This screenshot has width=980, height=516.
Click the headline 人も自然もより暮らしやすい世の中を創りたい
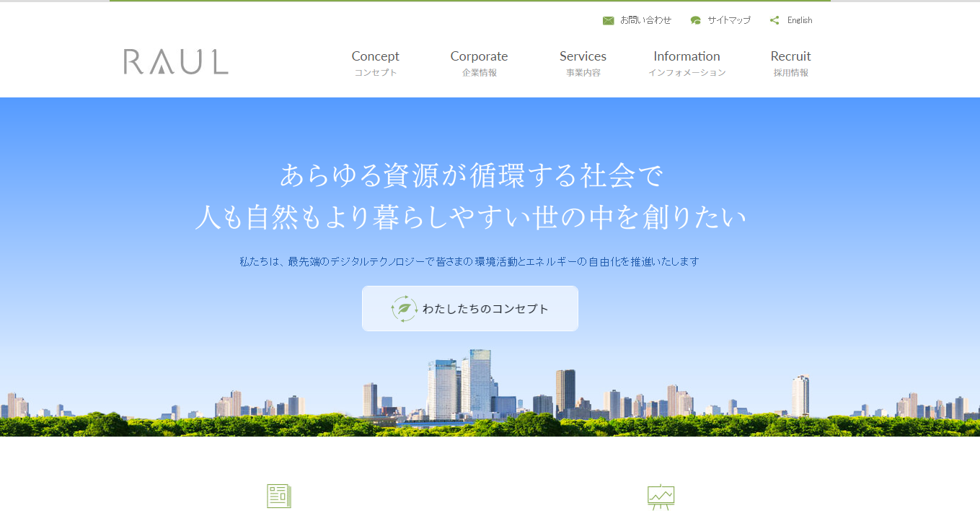tap(470, 217)
